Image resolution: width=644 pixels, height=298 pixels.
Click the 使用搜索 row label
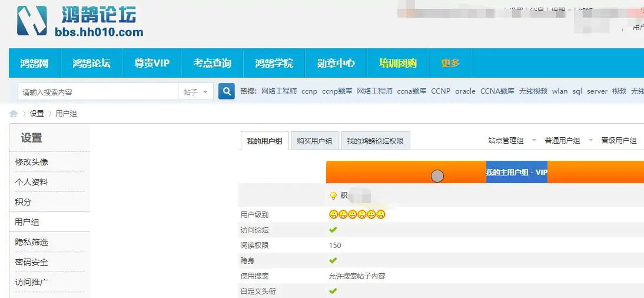point(255,276)
